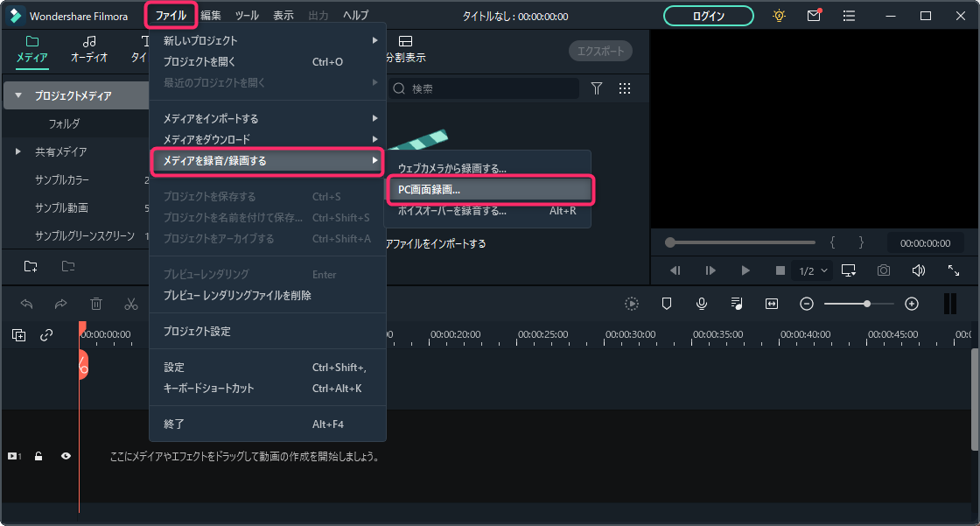The image size is (980, 526).
Task: Select プレビュー レンダリングファイルを削除
Action: [x=268, y=295]
